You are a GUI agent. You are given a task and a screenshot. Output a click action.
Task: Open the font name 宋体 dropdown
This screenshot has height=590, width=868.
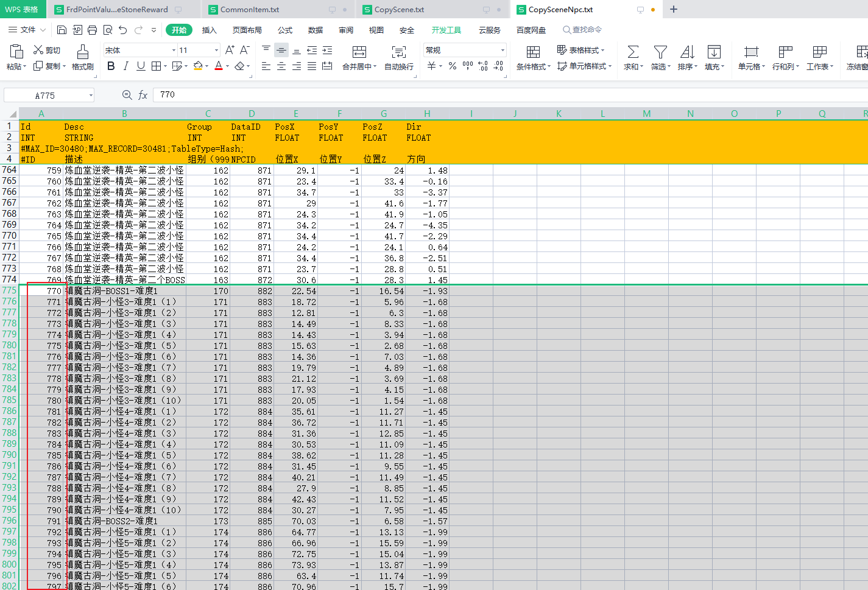[174, 50]
